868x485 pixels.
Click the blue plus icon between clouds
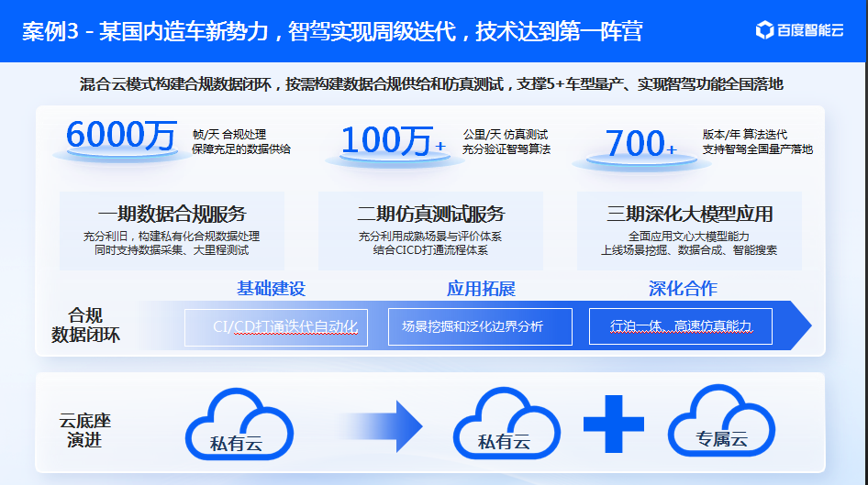tap(614, 424)
